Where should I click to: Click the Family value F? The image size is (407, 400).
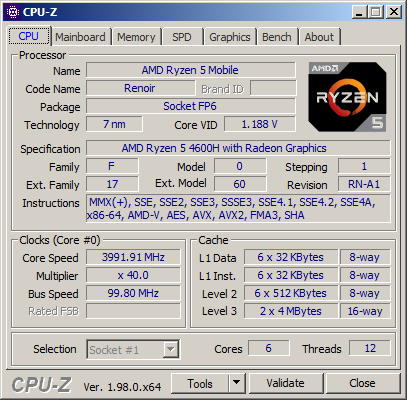pos(112,166)
